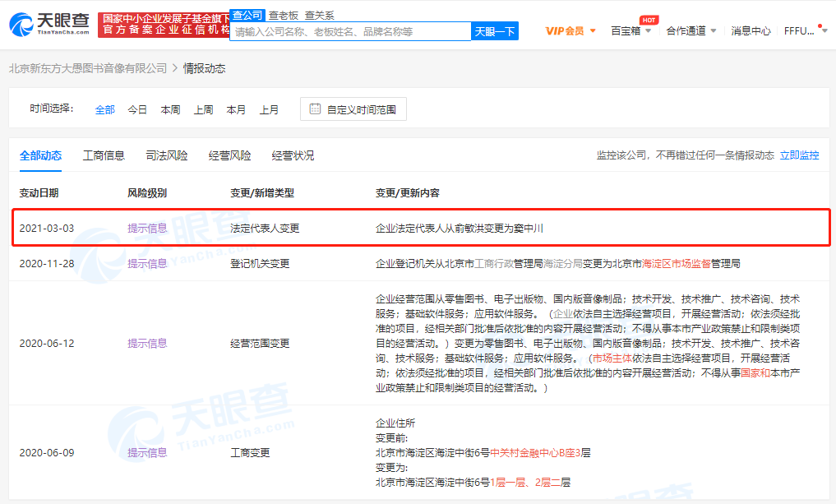Select the 查关系 search tab
The height and width of the screenshot is (504, 836).
tap(320, 16)
